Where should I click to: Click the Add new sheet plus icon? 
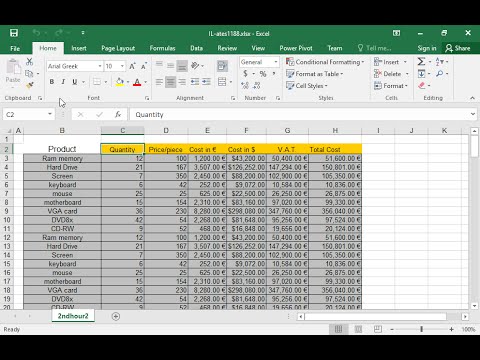[x=116, y=316]
